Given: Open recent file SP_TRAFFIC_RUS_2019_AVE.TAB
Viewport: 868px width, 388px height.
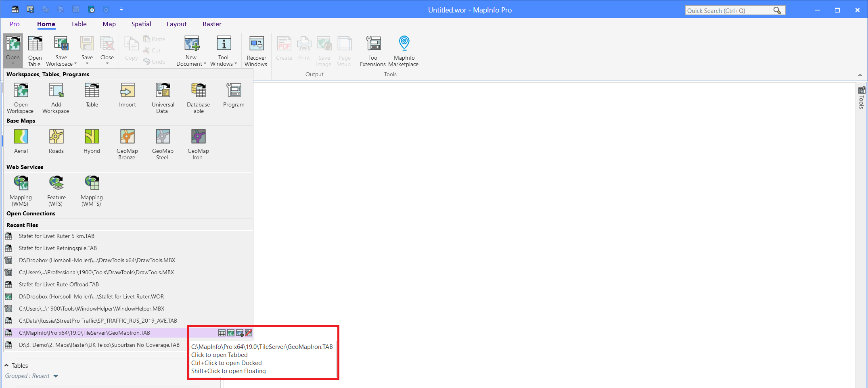Looking at the screenshot, I should (128, 321).
